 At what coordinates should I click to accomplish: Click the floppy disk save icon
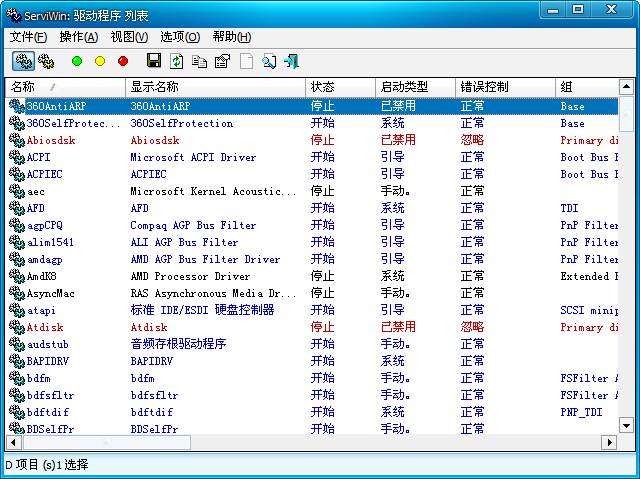pos(154,61)
